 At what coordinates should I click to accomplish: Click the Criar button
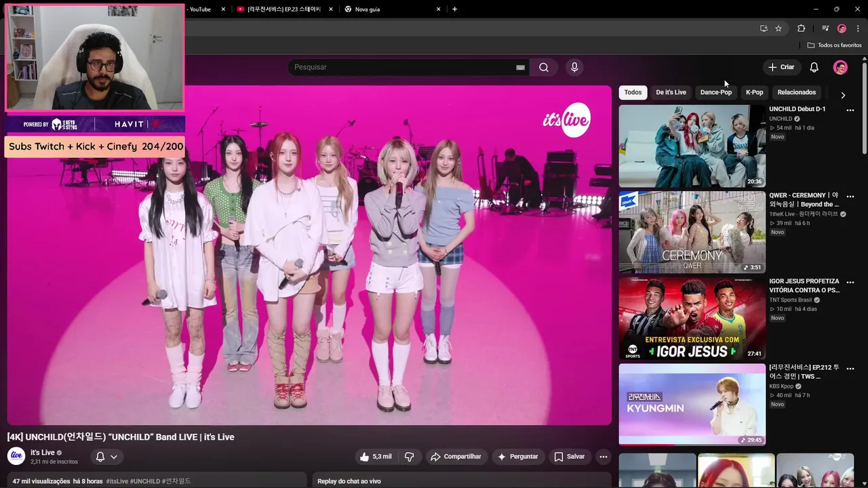pos(781,67)
